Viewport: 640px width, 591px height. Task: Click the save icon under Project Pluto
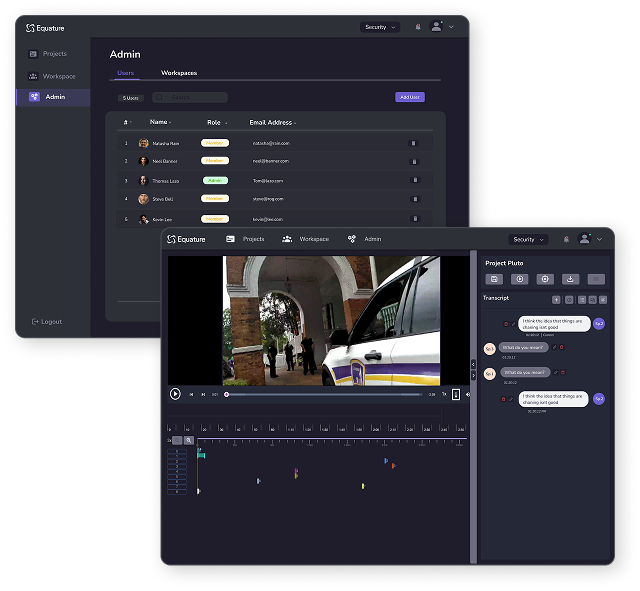pos(494,279)
